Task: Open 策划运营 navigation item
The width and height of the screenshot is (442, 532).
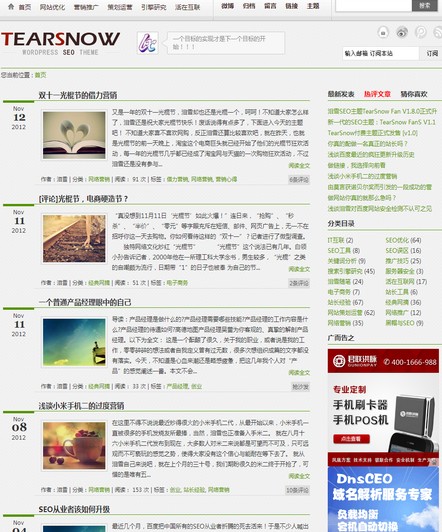Action: pyautogui.click(x=120, y=7)
